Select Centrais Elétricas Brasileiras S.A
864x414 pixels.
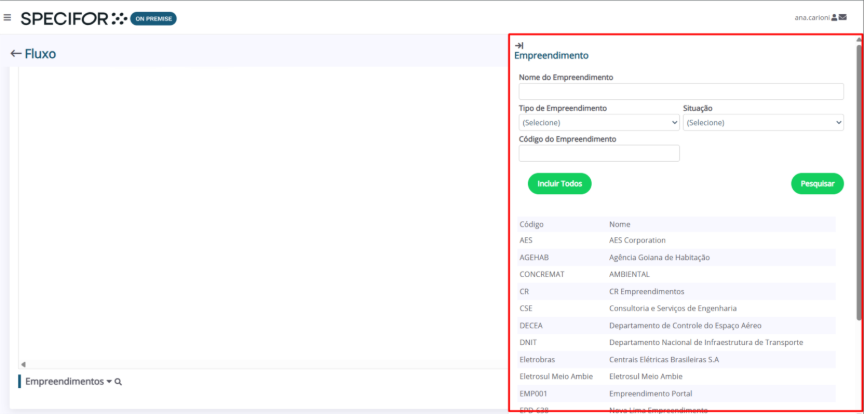click(x=664, y=359)
